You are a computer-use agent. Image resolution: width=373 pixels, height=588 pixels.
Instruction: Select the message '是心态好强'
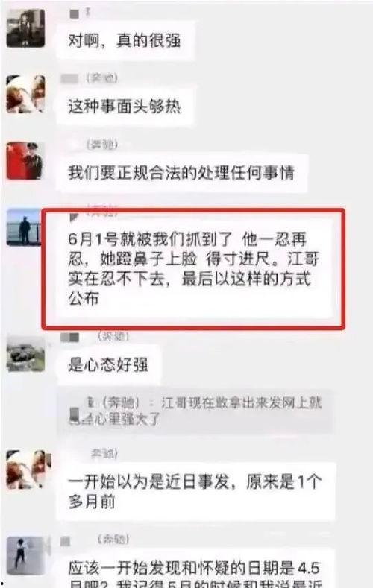click(x=108, y=364)
